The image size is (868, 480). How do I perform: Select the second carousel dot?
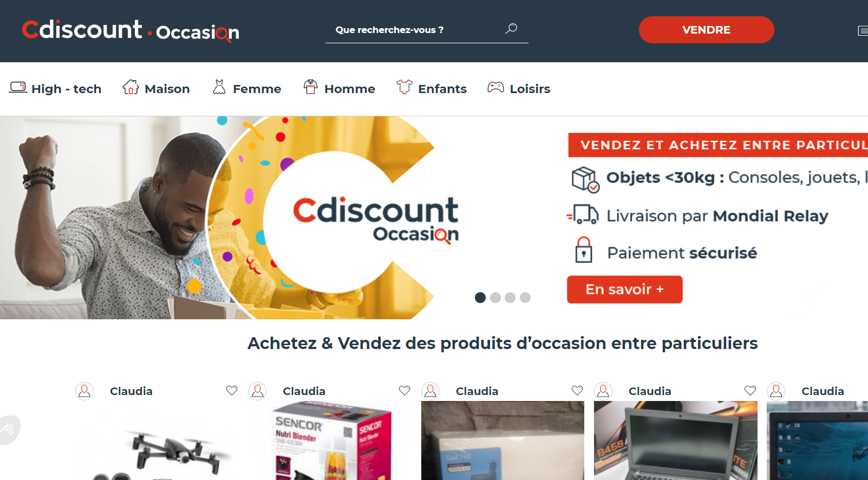point(495,298)
